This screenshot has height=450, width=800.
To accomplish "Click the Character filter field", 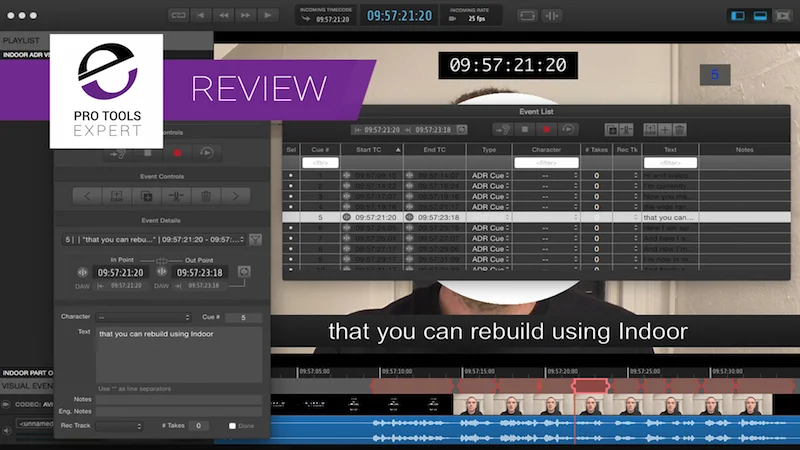I will (546, 163).
